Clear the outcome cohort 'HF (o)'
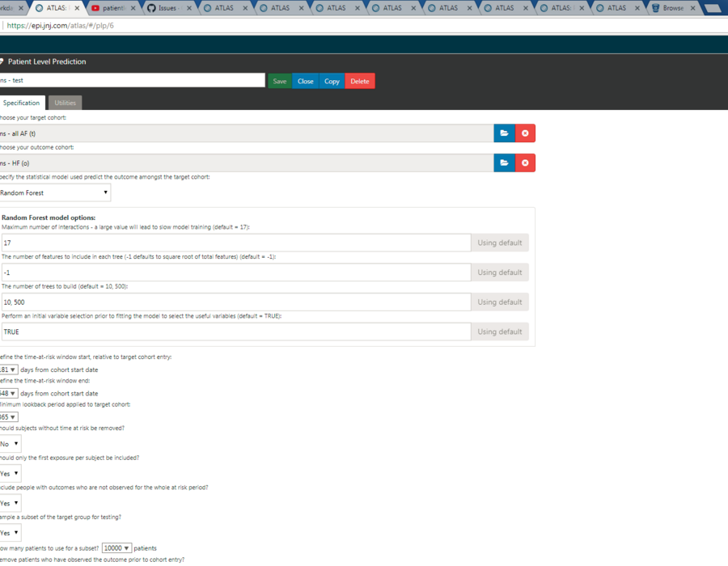The width and height of the screenshot is (728, 566). click(525, 163)
